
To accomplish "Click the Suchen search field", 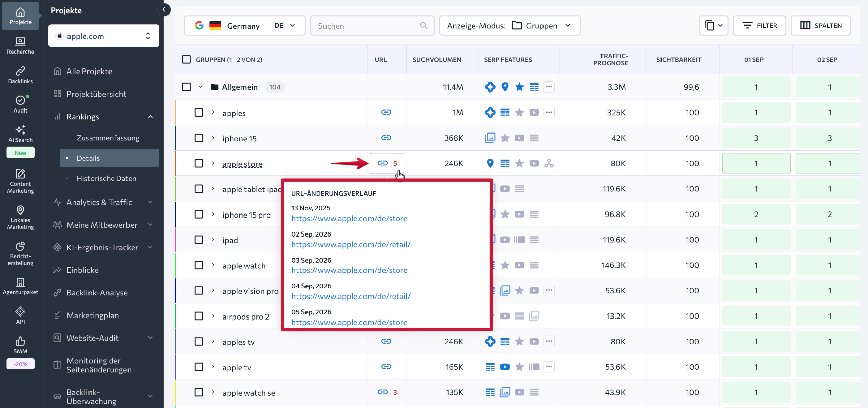I will tap(372, 26).
